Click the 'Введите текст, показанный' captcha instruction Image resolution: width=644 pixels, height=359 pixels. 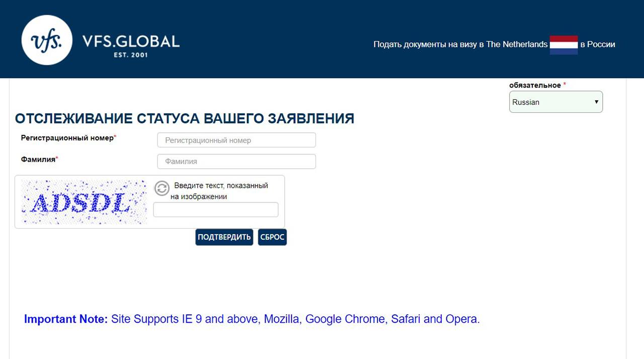[221, 186]
